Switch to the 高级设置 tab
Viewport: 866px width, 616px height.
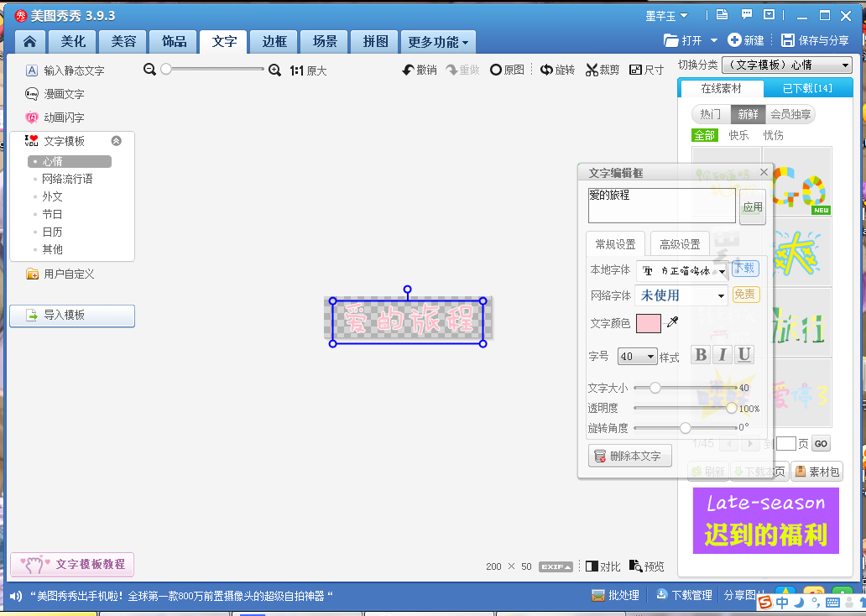point(680,244)
